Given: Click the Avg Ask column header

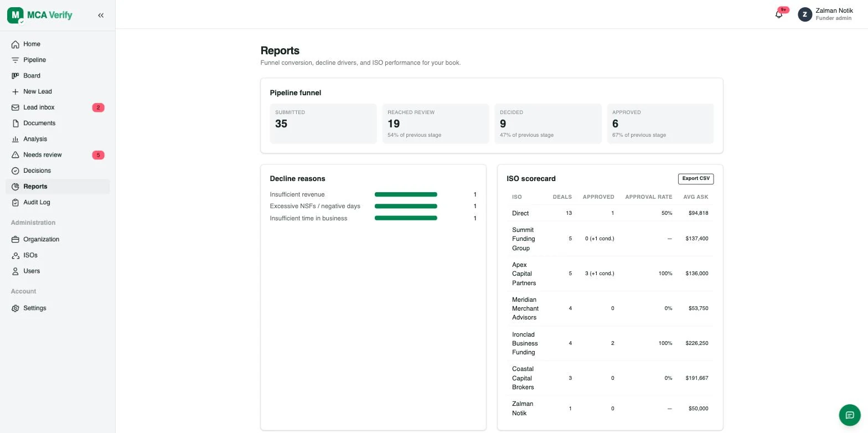Looking at the screenshot, I should (696, 197).
